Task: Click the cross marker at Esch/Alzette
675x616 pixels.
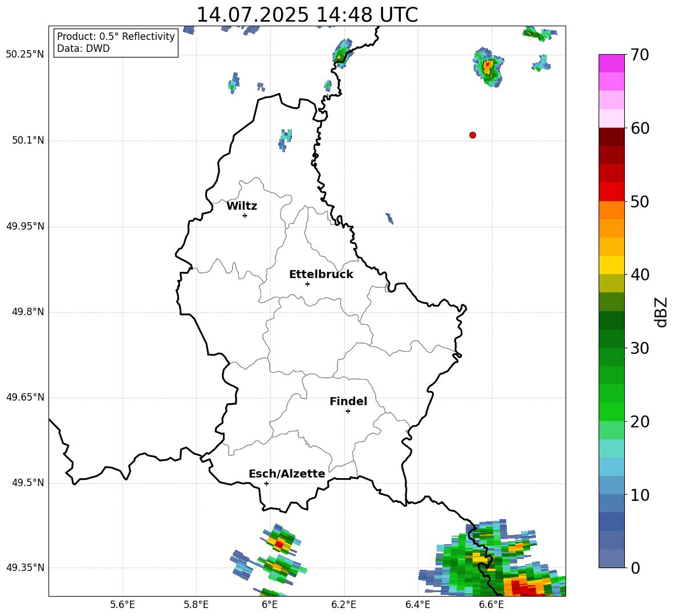Action: (x=266, y=483)
